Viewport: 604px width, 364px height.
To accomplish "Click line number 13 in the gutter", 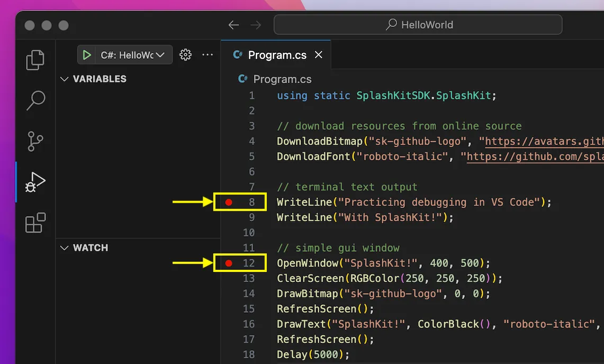I will [248, 278].
